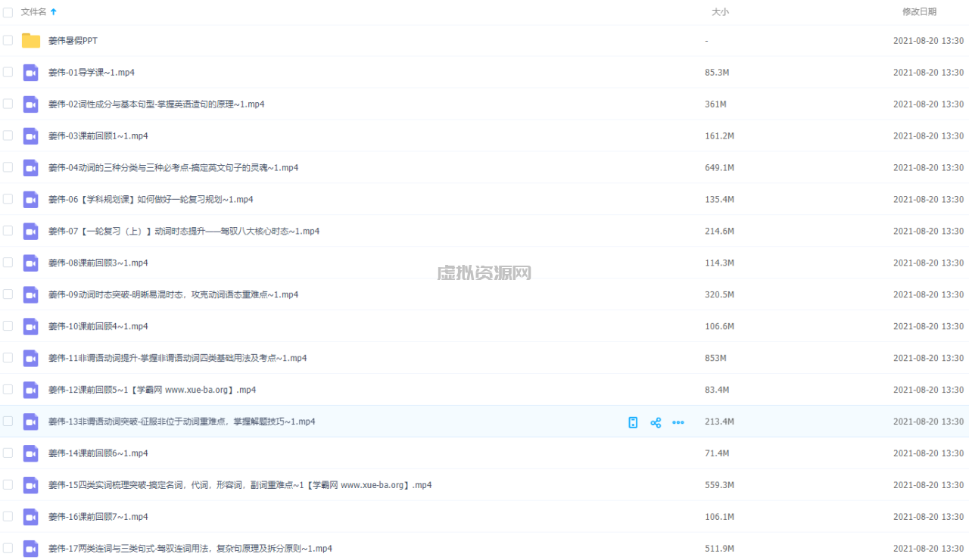Open file name 姜伟-12课前回顾5~1【学霸网 www.xue-ba.org】.mp4

coord(152,390)
